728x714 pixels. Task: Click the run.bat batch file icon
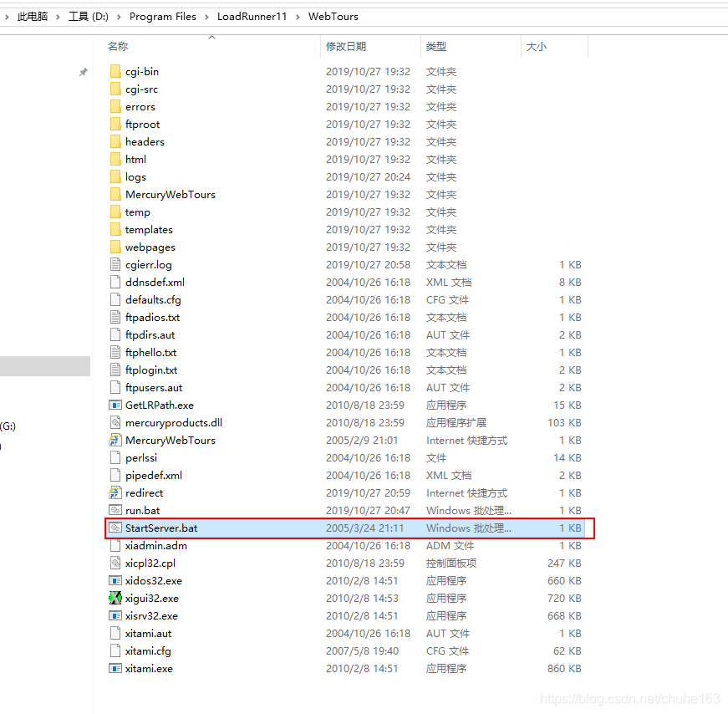[x=115, y=511]
